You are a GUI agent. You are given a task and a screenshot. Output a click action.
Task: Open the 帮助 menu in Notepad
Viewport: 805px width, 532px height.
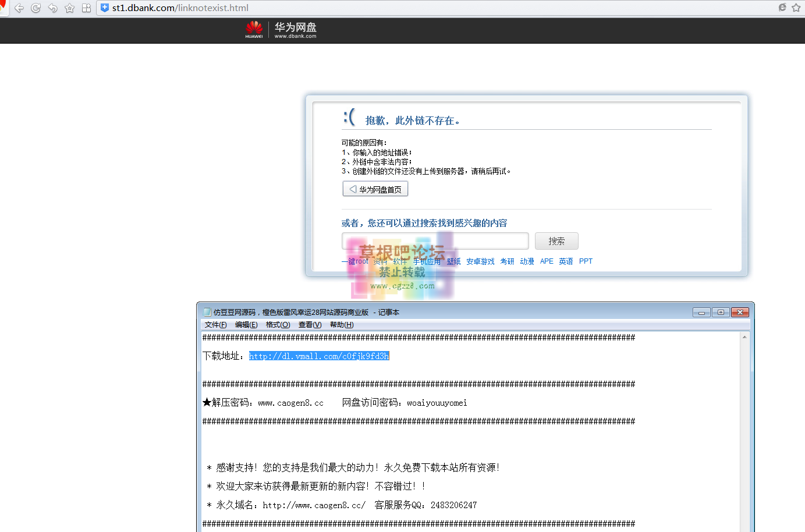pyautogui.click(x=342, y=324)
